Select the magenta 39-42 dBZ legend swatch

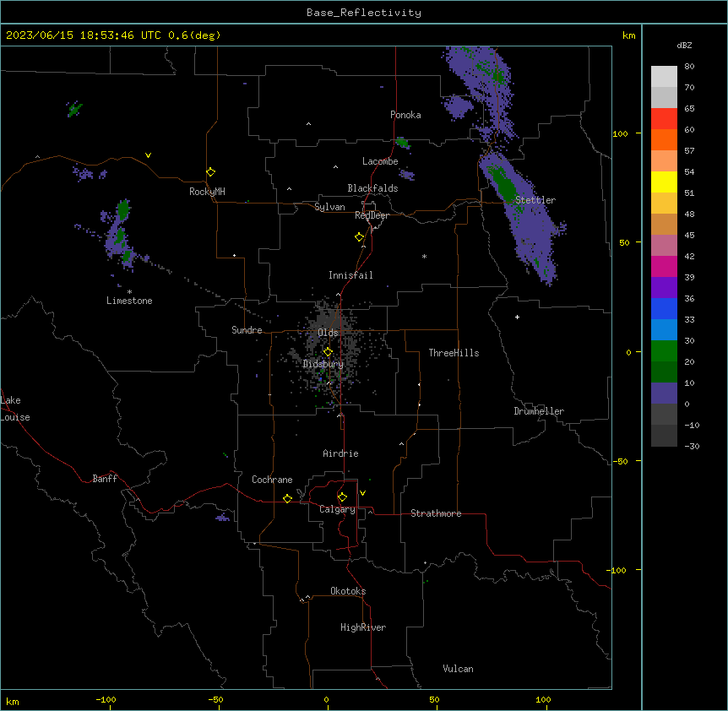[664, 266]
